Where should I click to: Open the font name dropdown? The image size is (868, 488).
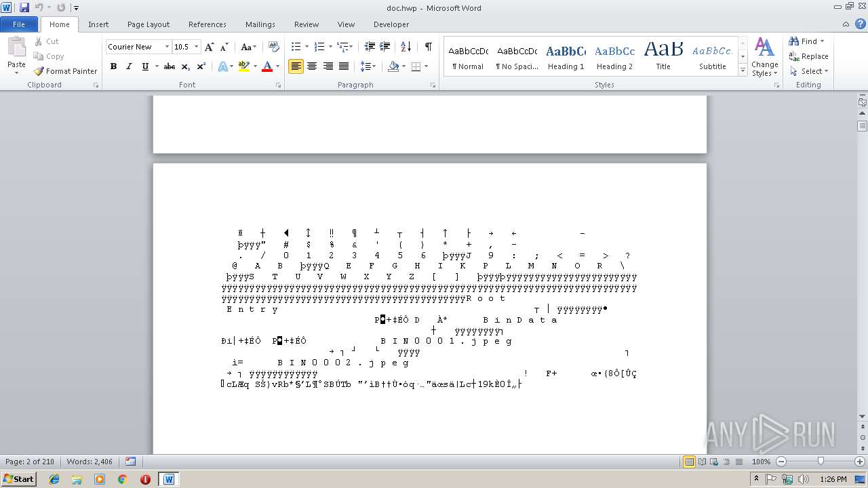click(167, 47)
